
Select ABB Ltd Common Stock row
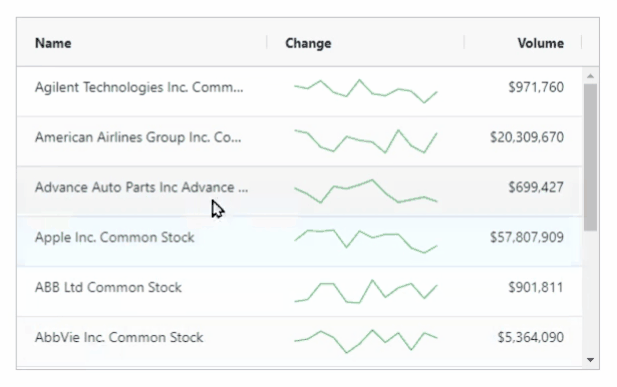pos(299,291)
